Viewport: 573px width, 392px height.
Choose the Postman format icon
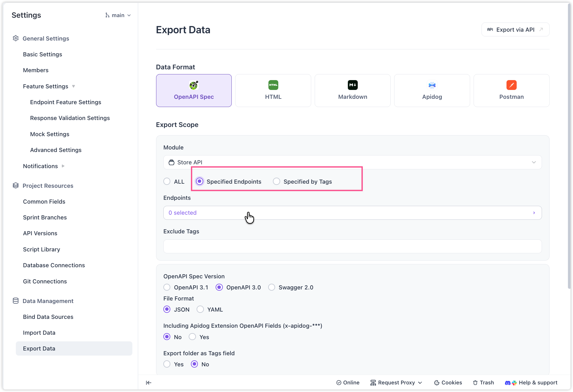511,85
